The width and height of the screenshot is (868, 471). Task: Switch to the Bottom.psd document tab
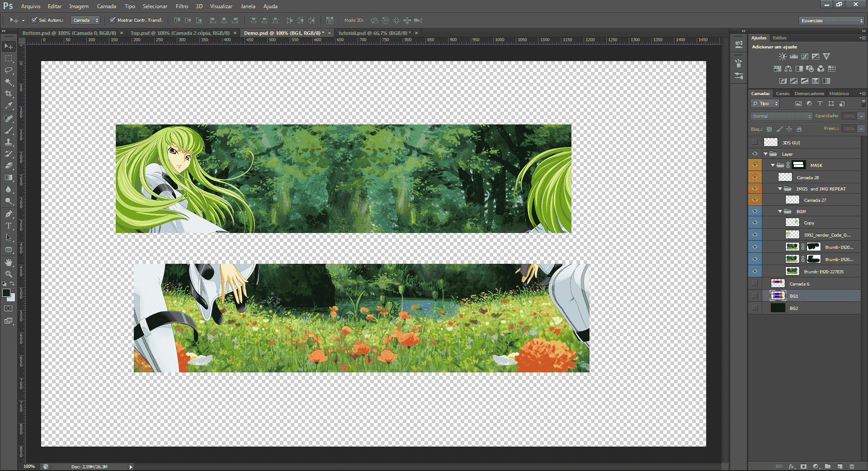69,33
